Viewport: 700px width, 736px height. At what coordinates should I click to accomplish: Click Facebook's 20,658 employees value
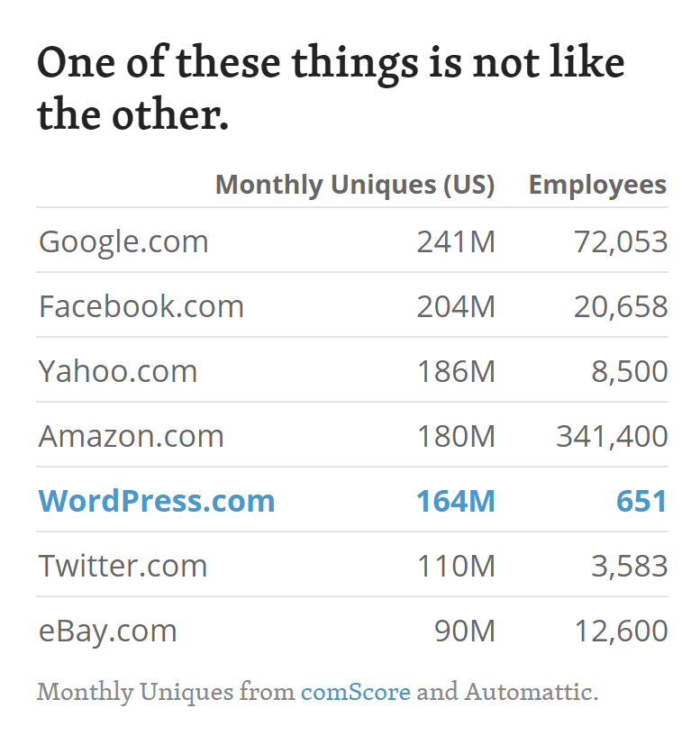click(621, 306)
